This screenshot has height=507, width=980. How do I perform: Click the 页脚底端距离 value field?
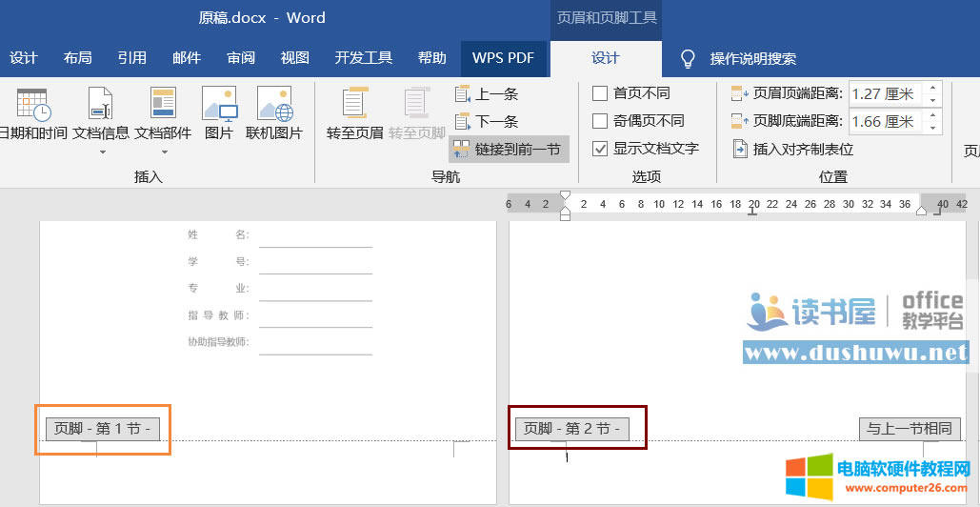pyautogui.click(x=885, y=121)
